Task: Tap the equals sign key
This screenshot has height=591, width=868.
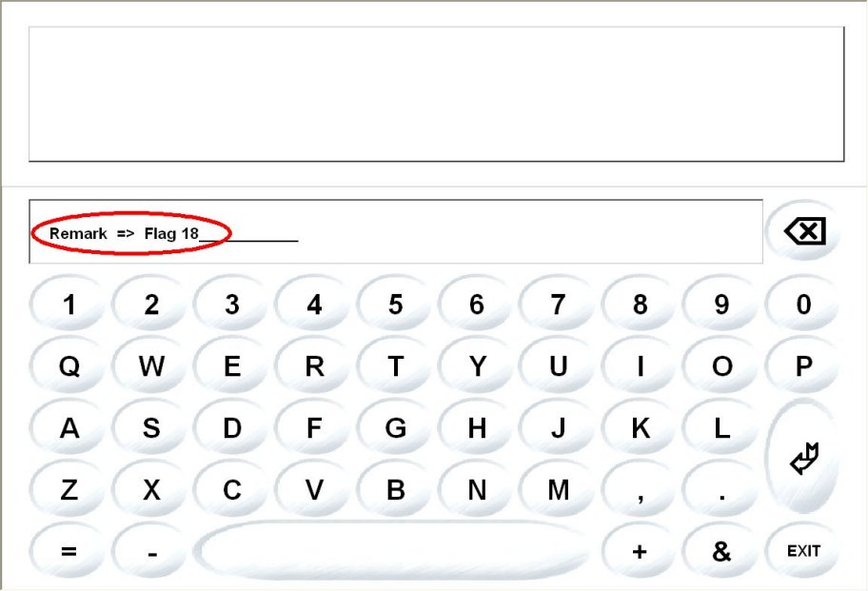Action: coord(69,551)
